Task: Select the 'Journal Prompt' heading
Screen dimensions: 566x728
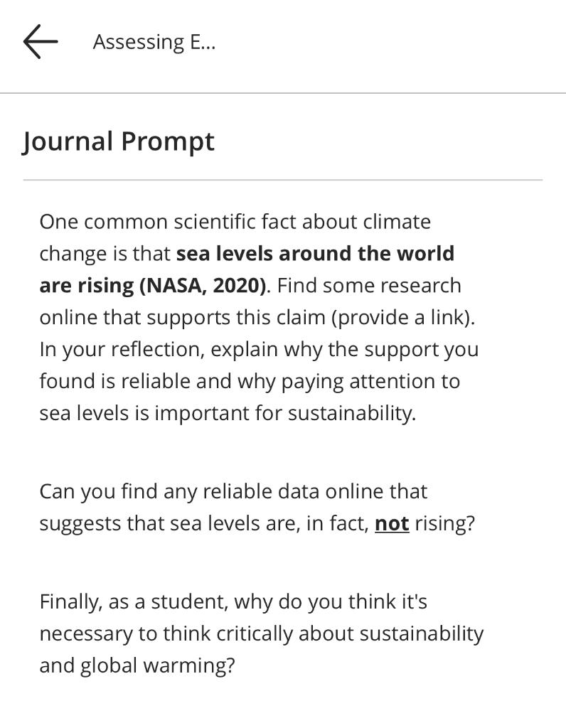Action: (118, 141)
